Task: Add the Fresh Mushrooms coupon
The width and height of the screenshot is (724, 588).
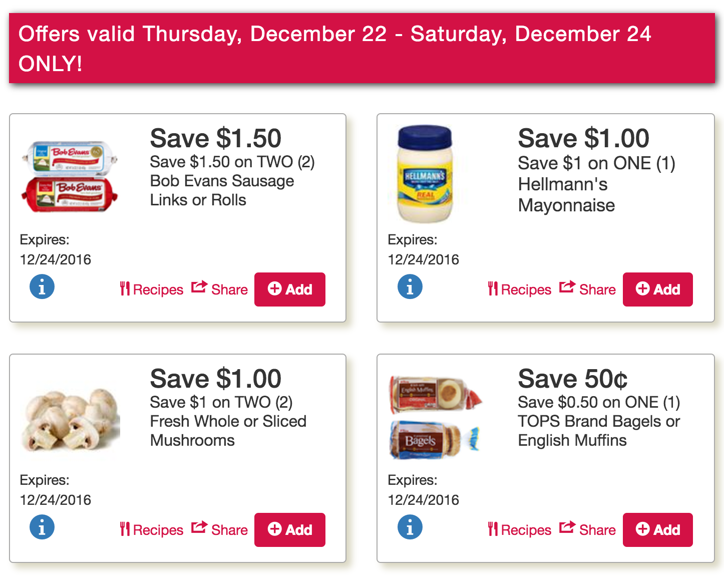Action: pos(290,530)
